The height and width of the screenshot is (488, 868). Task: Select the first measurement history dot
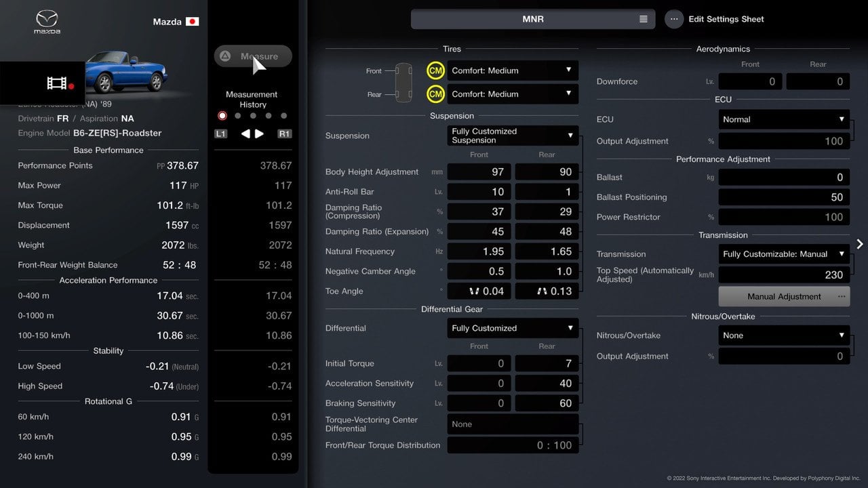point(222,116)
